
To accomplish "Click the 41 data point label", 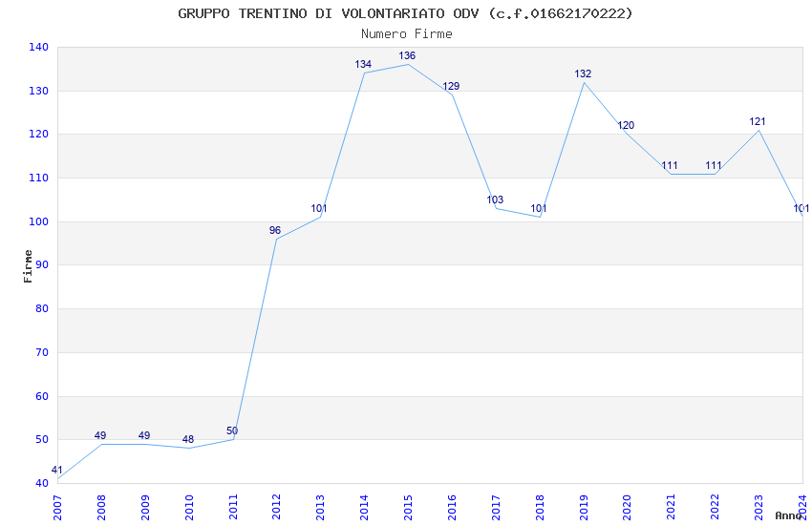I will tap(57, 471).
